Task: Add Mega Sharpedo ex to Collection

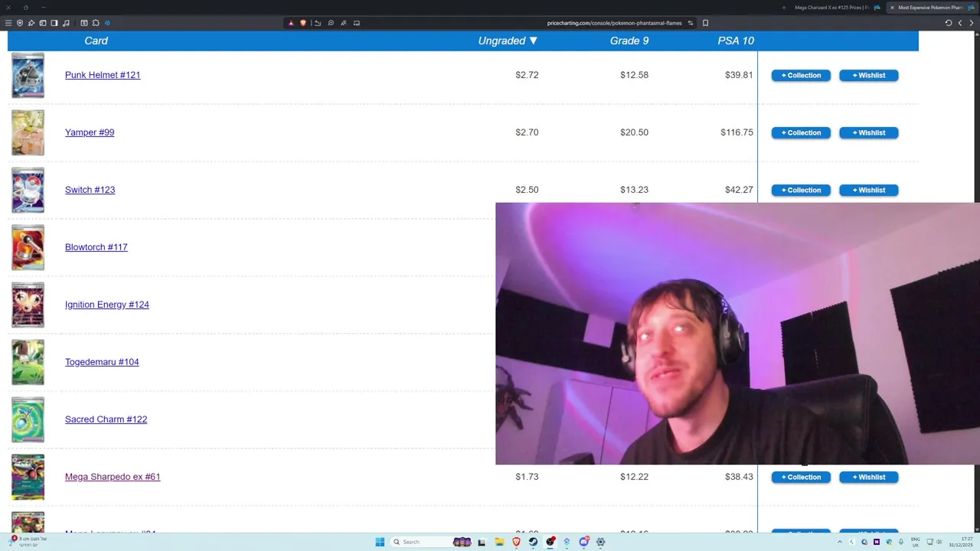Action: coord(801,477)
